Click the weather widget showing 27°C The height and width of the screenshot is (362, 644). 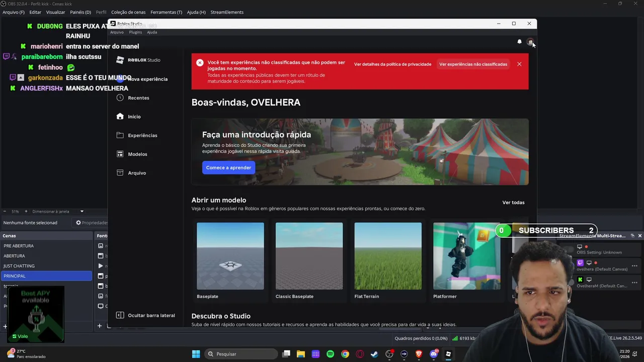tap(26, 354)
